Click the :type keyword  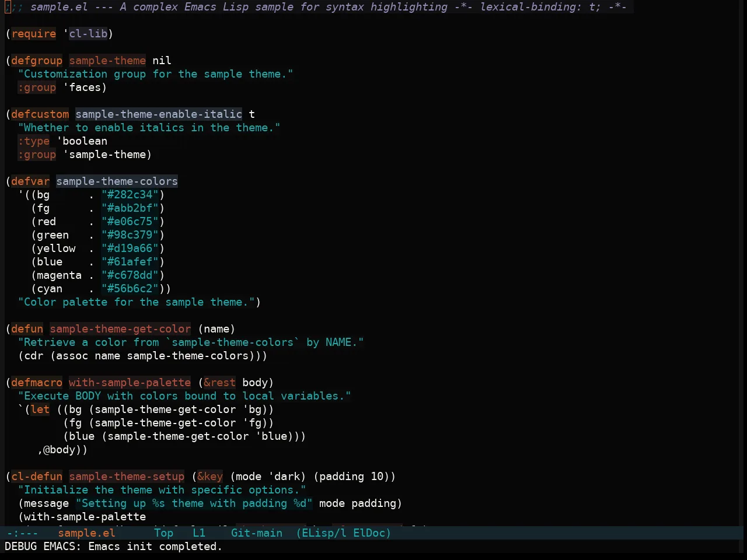coord(34,141)
